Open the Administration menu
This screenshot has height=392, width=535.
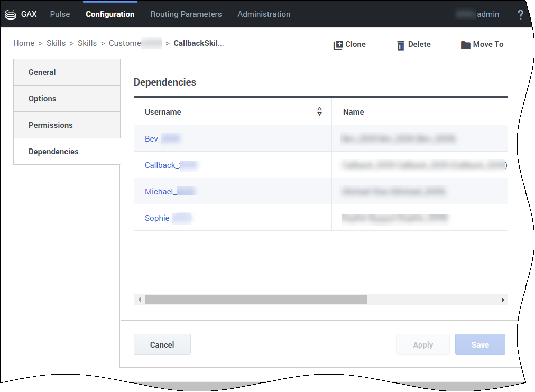click(264, 14)
